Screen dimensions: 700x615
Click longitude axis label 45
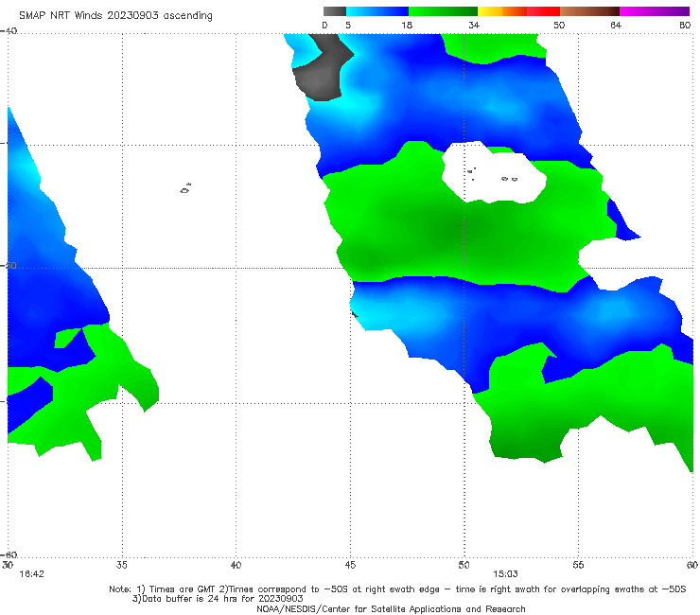click(x=350, y=565)
